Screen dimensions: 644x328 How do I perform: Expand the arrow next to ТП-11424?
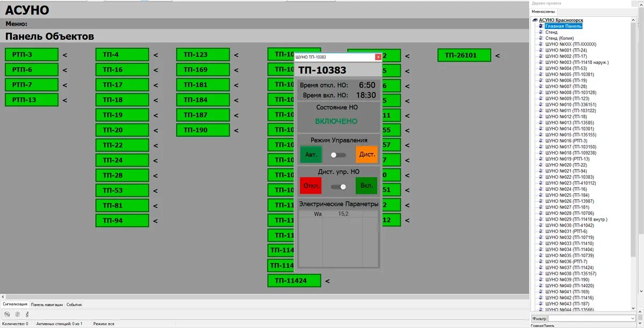(x=327, y=281)
